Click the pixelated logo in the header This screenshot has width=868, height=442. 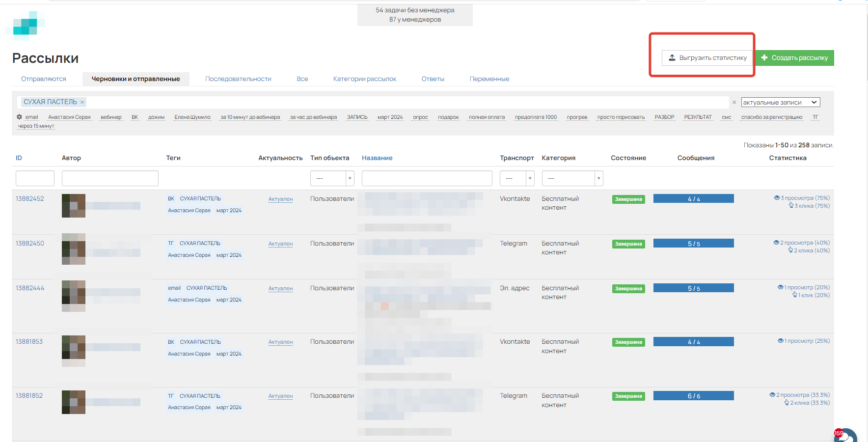(x=26, y=26)
